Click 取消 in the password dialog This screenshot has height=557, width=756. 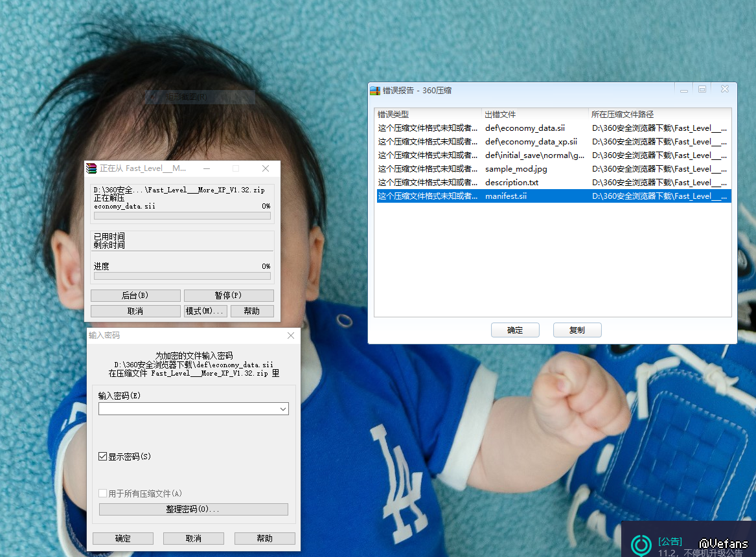tap(193, 539)
